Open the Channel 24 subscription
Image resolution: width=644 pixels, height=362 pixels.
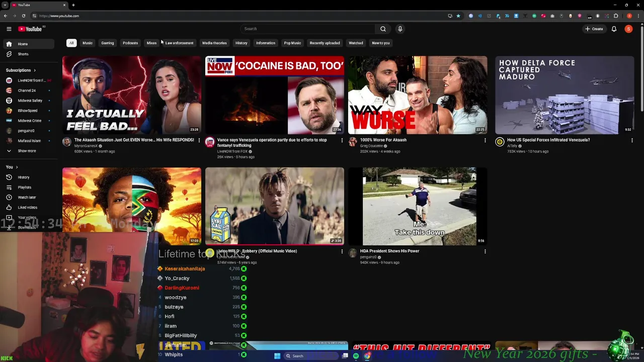pyautogui.click(x=27, y=90)
